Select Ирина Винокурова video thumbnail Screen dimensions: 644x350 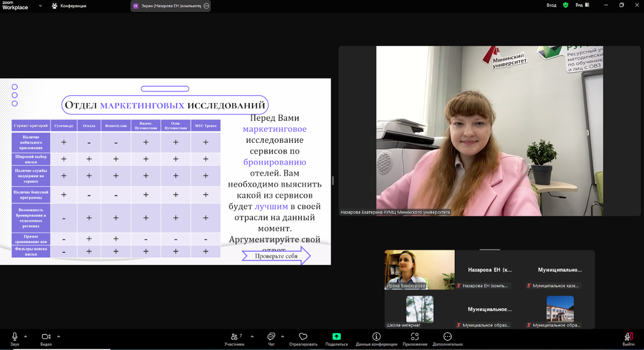420,269
